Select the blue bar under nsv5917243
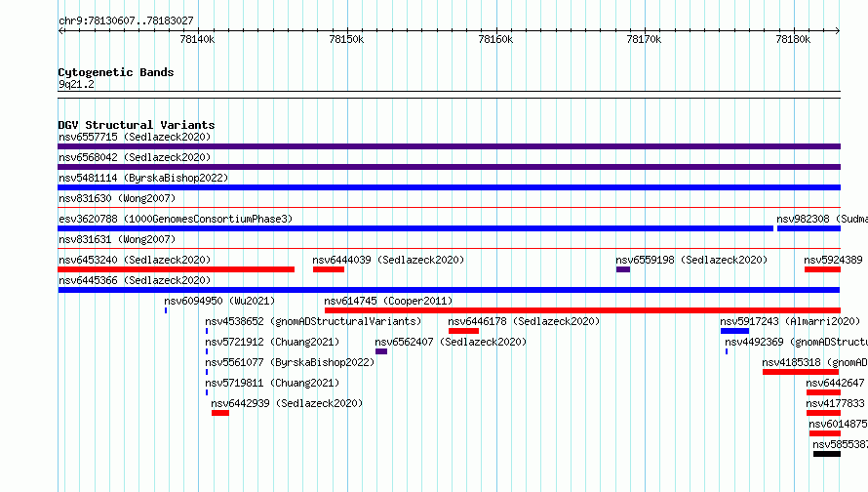This screenshot has height=492, width=868. pyautogui.click(x=734, y=331)
